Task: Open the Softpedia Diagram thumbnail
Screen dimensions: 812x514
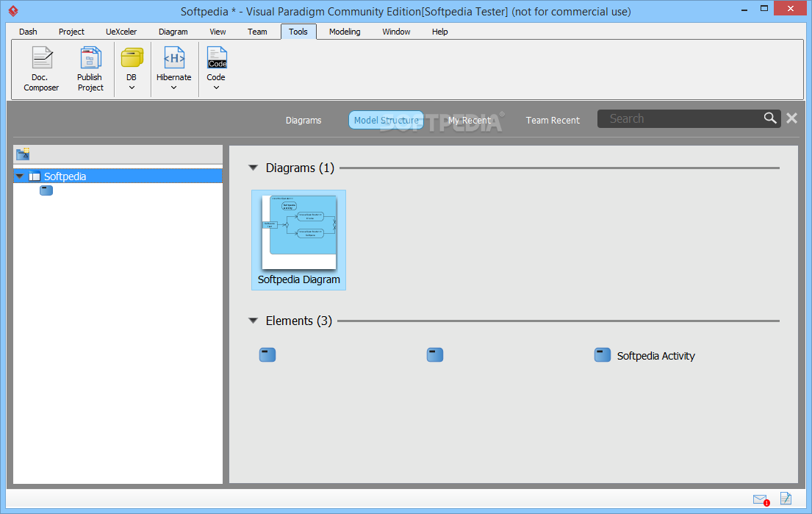Action: (x=299, y=232)
